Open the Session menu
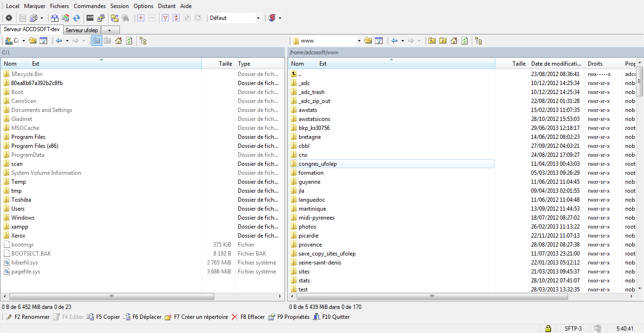 [x=119, y=6]
